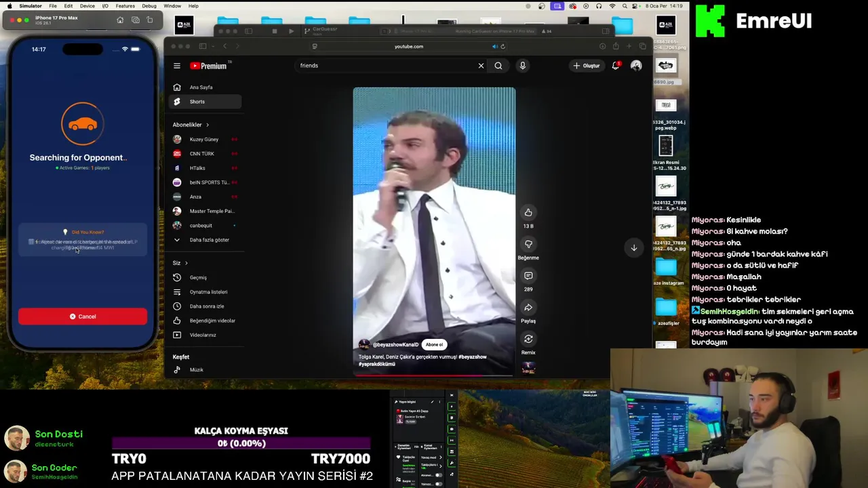This screenshot has height=488, width=868.
Task: Take a Simulator screenshot
Action: pos(136,20)
